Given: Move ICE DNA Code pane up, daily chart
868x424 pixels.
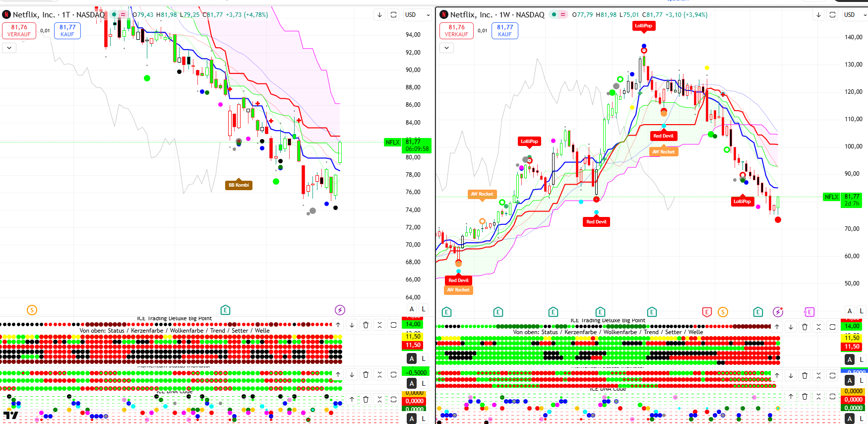Looking at the screenshot, I should (x=352, y=399).
